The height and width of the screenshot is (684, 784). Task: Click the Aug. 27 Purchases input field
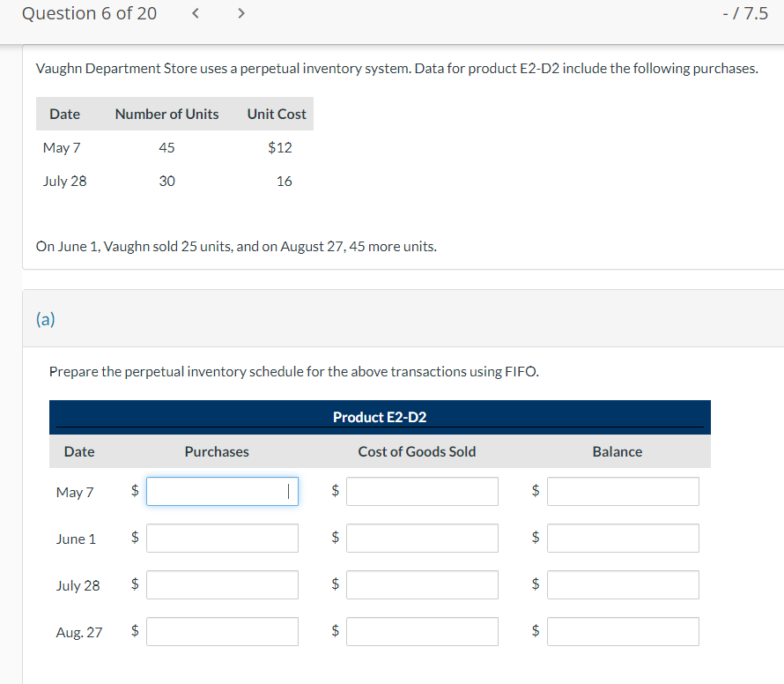(x=223, y=631)
